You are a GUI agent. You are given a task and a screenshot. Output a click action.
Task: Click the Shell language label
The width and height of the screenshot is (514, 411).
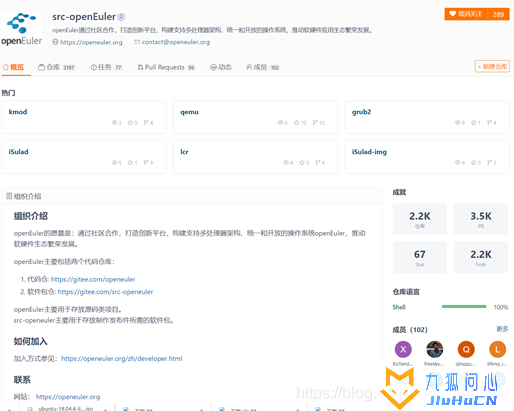pyautogui.click(x=399, y=307)
